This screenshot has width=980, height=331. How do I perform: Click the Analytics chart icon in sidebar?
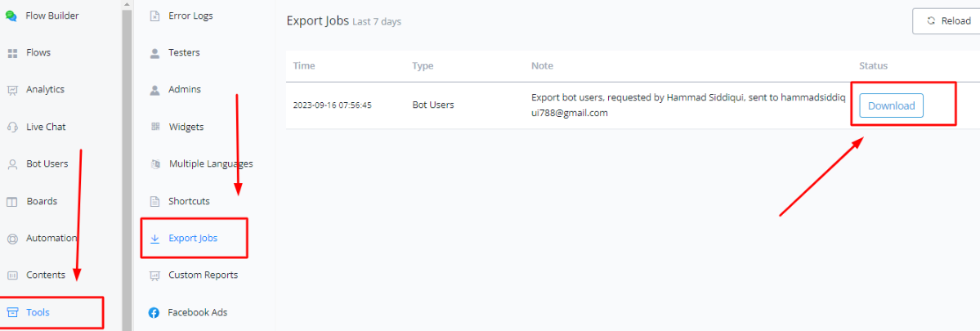click(12, 90)
